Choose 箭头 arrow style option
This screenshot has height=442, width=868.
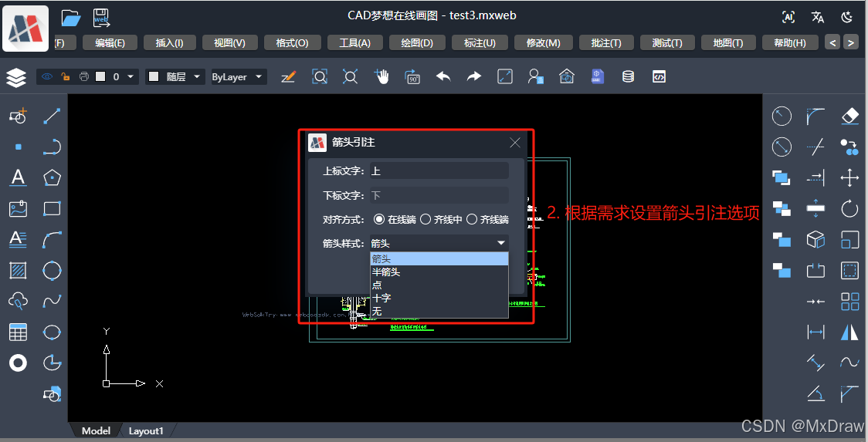pyautogui.click(x=439, y=258)
